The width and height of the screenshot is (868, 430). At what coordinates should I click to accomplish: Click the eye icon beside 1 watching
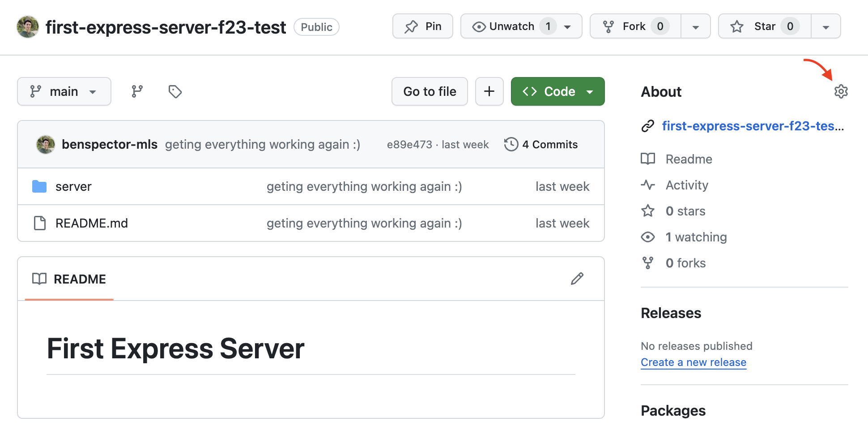[x=647, y=237]
